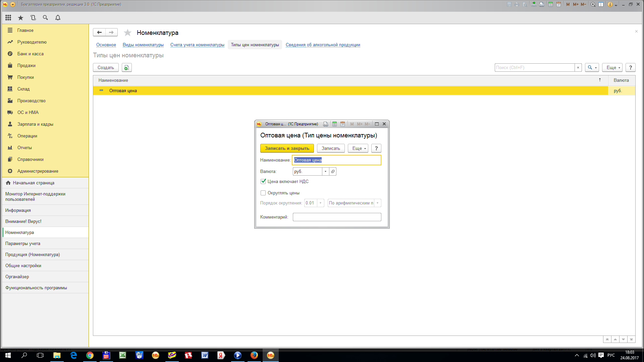Viewport: 644px width, 362px height.
Task: Add Номенклатура page to favorites star
Action: pos(127,33)
